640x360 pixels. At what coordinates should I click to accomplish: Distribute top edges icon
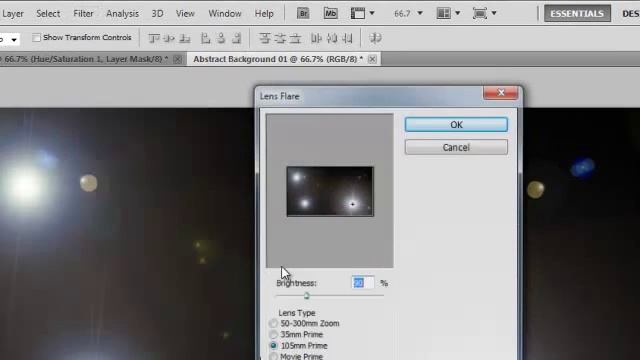tap(265, 38)
